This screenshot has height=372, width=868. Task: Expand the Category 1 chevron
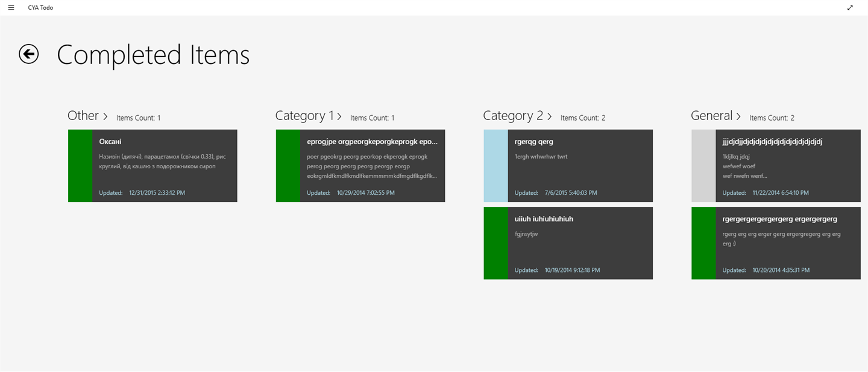339,116
